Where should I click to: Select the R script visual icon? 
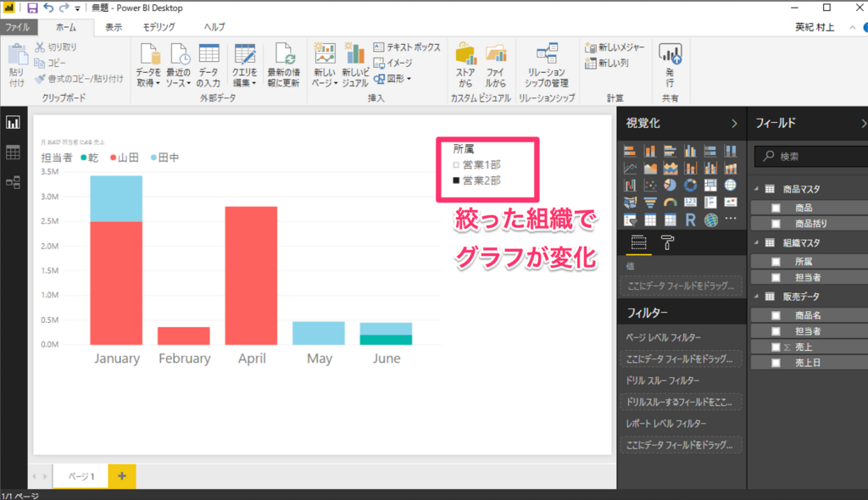(x=691, y=219)
